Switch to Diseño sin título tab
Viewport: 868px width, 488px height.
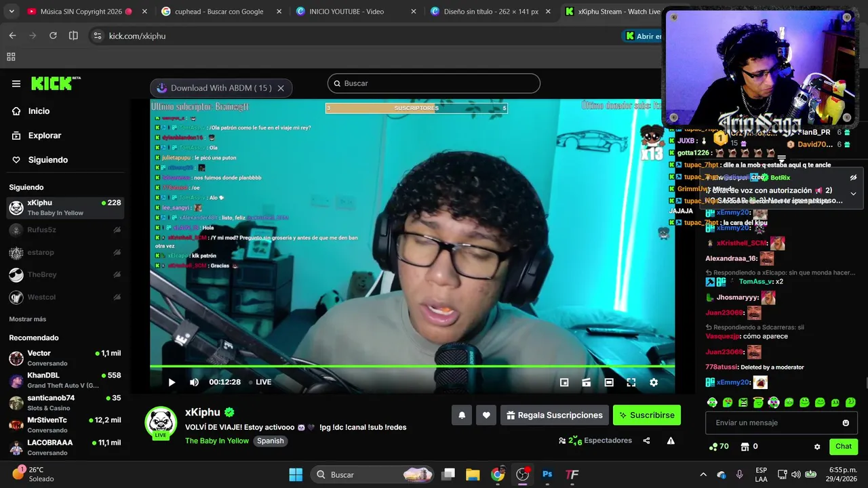491,12
